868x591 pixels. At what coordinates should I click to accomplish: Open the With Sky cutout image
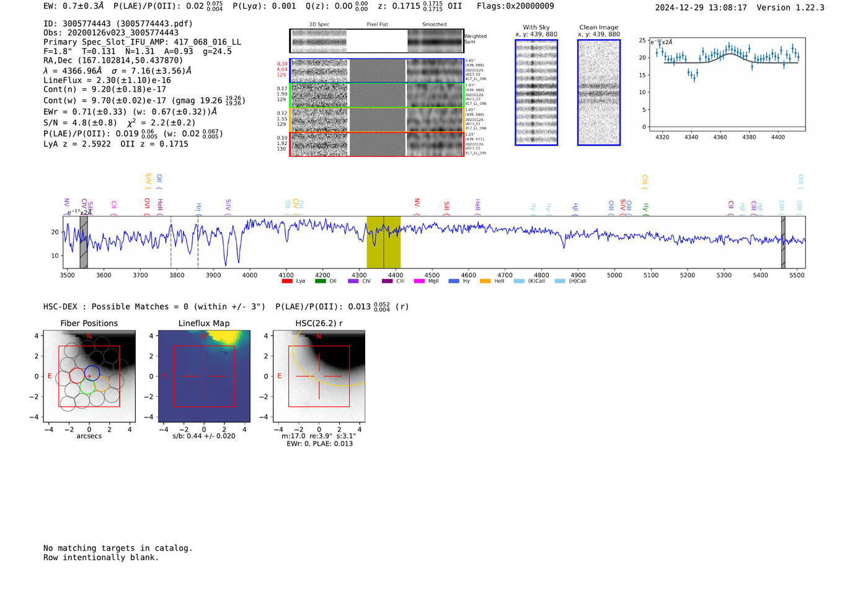click(x=536, y=92)
